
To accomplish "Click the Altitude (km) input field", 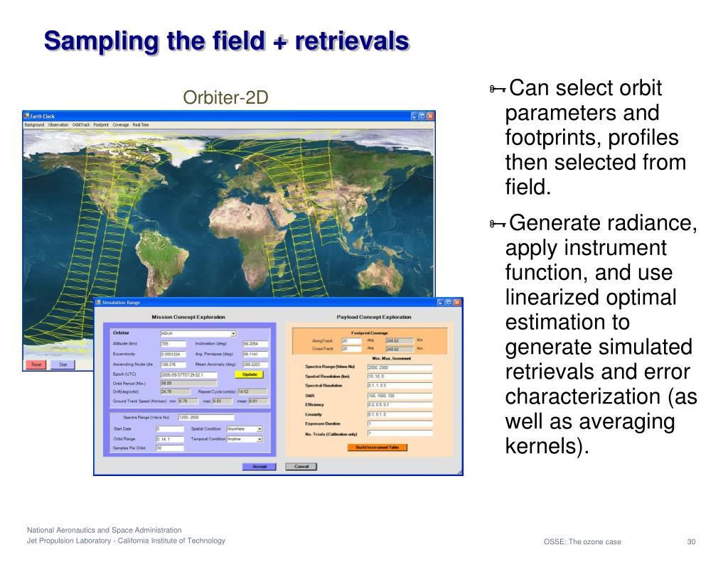I will pos(173,344).
